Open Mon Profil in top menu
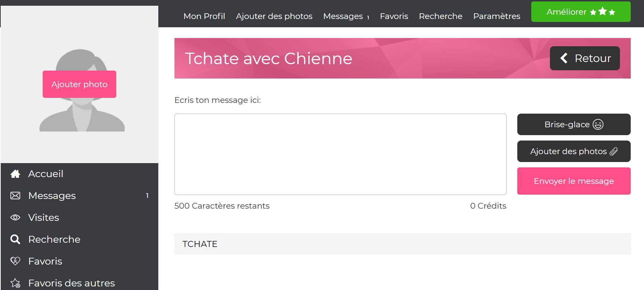The height and width of the screenshot is (290, 644). click(x=204, y=16)
